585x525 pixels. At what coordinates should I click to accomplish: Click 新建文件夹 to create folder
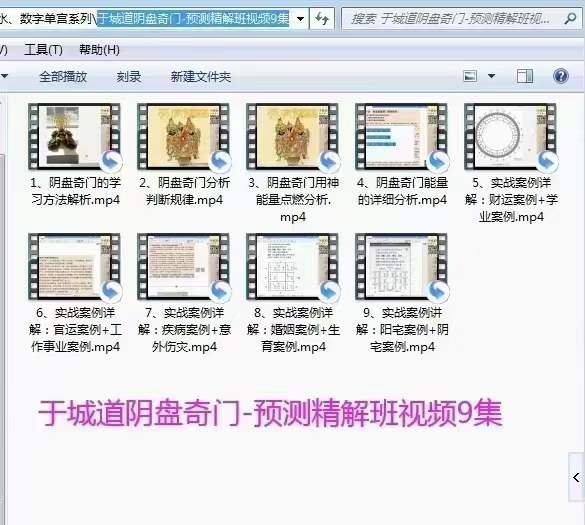(201, 77)
